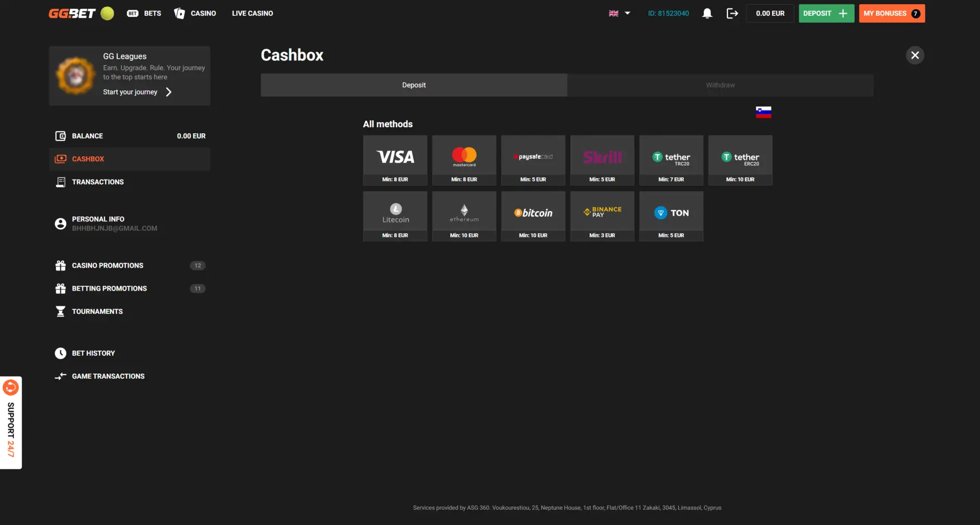Image resolution: width=980 pixels, height=525 pixels.
Task: Click the green Deposit button
Action: [826, 14]
